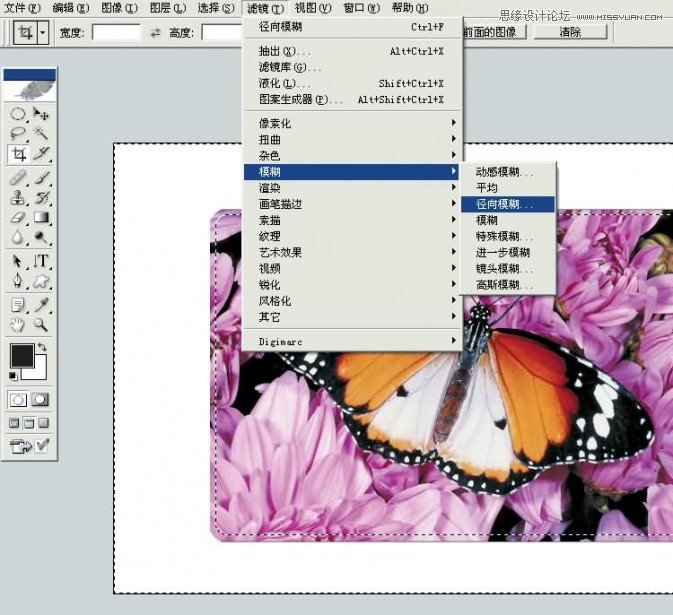This screenshot has width=673, height=615.
Task: Choose 平均 in blur submenu
Action: (x=508, y=188)
